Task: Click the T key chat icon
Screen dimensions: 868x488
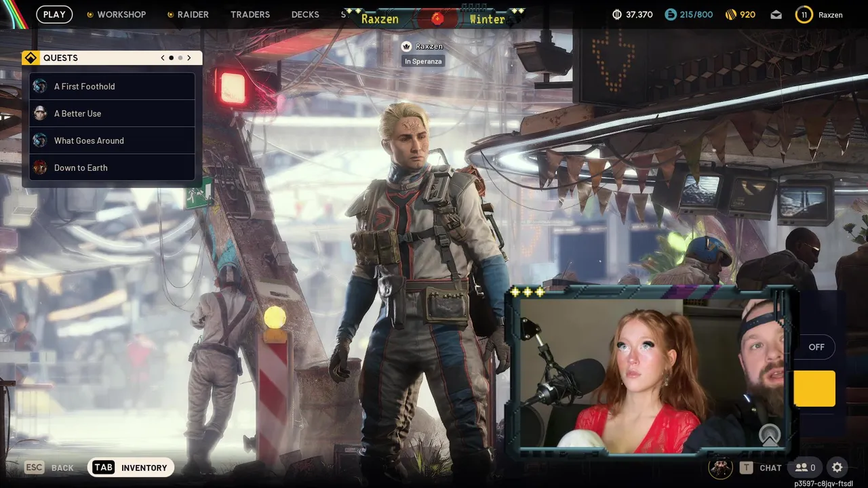Action: click(746, 468)
